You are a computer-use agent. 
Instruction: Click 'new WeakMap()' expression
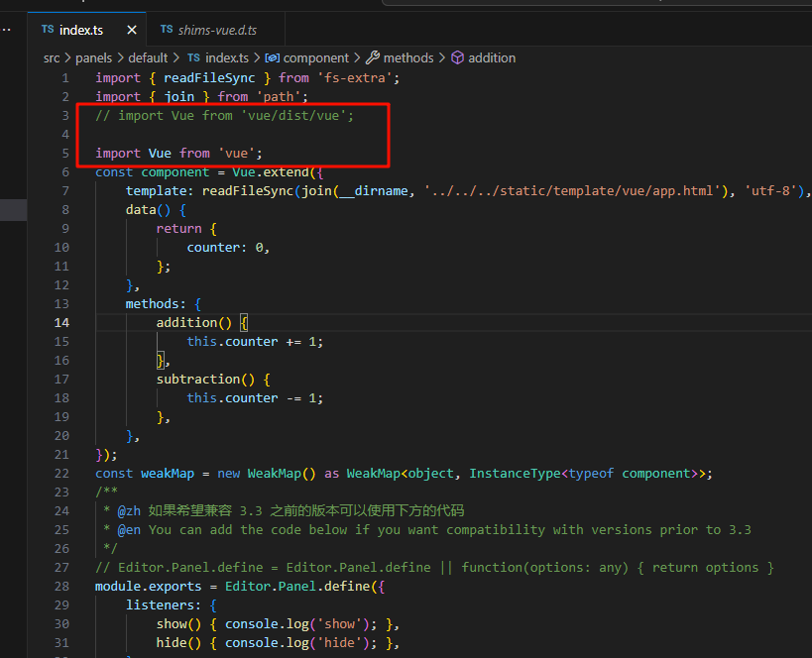[266, 474]
